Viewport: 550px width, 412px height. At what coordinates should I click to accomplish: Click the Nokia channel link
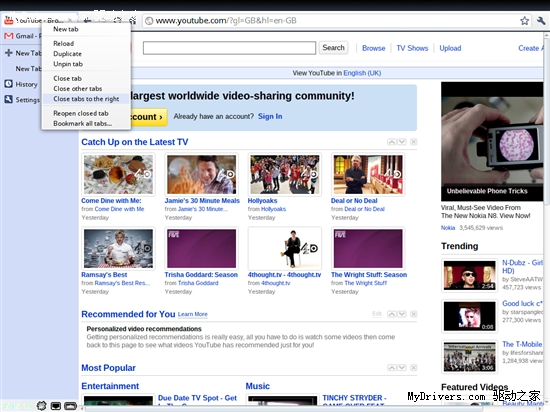[448, 228]
